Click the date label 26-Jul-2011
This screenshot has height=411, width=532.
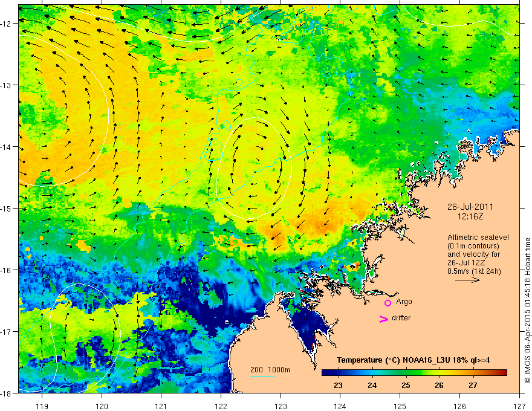click(x=470, y=207)
